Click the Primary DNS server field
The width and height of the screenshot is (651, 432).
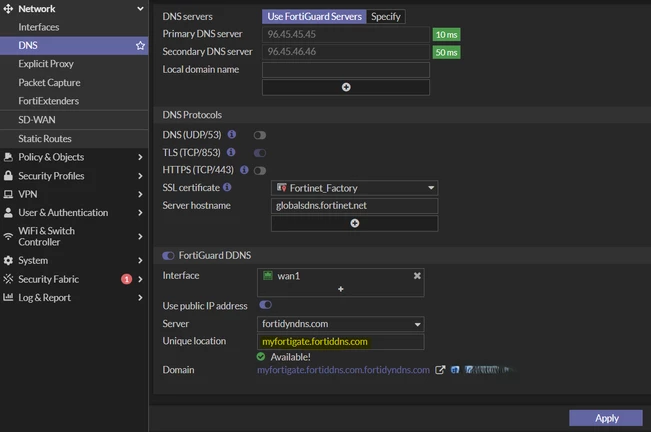pos(346,34)
